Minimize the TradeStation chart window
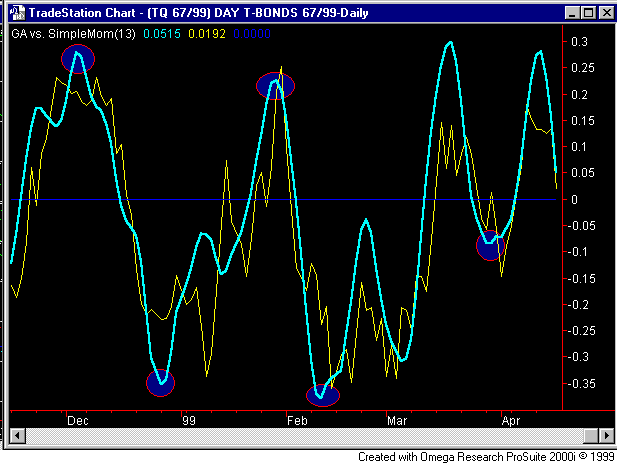This screenshot has height=463, width=617. 570,13
